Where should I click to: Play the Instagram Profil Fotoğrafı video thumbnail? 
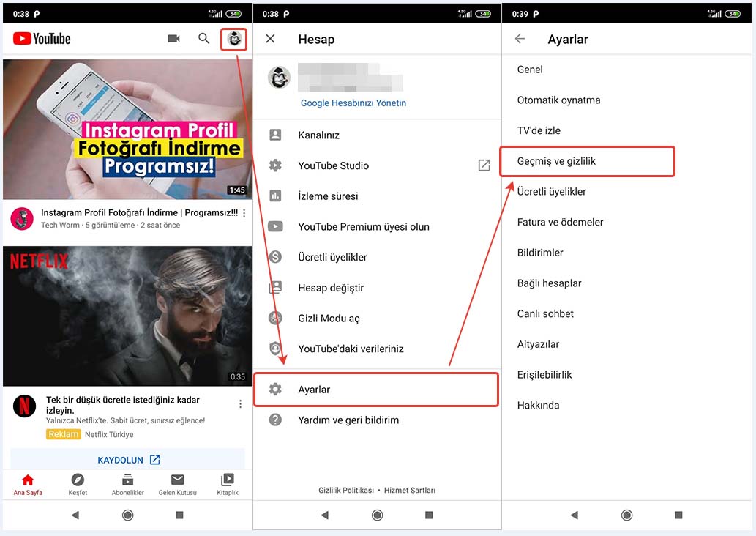point(127,129)
